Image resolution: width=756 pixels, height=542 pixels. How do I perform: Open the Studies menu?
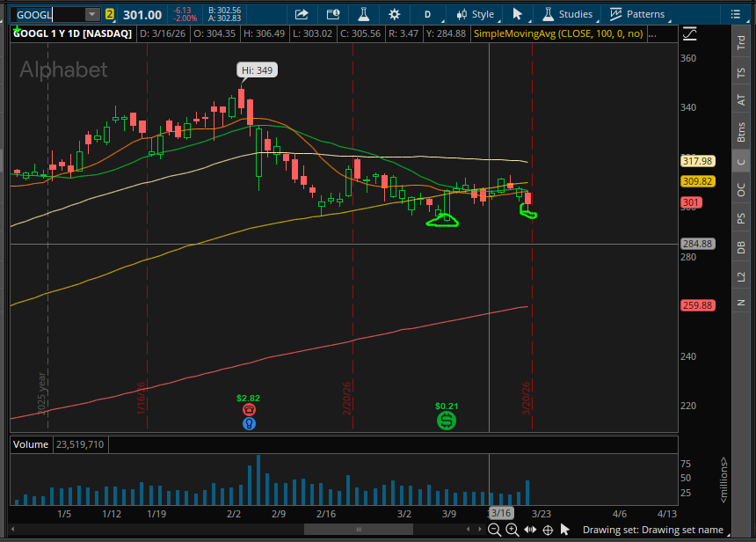(569, 14)
